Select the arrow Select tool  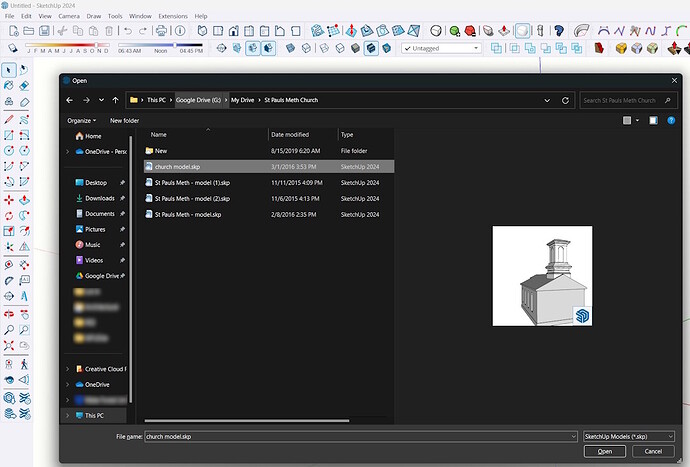point(8,69)
